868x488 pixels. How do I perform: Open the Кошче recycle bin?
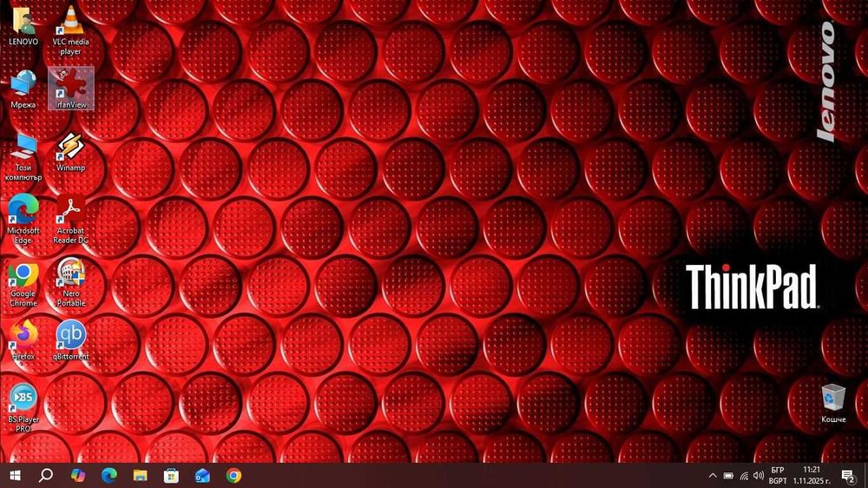(833, 403)
